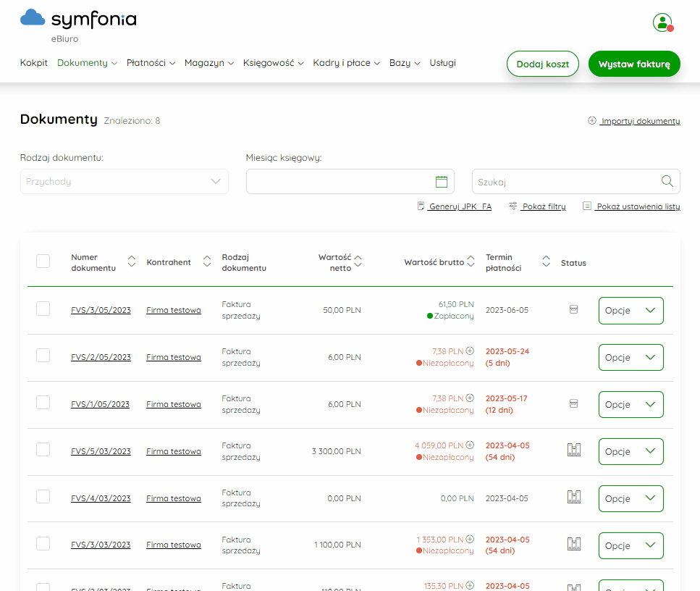Click the status icon for FVS/3/05/2023
The height and width of the screenshot is (591, 700).
point(573,309)
